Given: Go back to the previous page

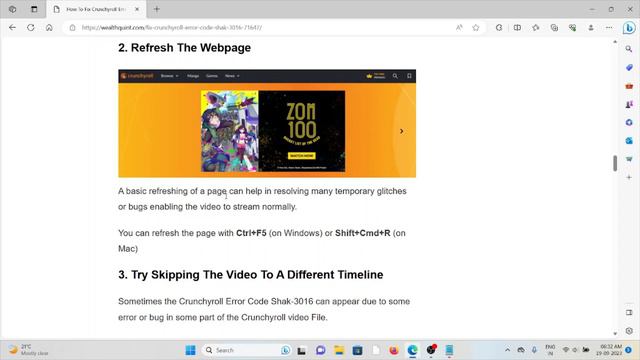Looking at the screenshot, I should click(x=12, y=28).
